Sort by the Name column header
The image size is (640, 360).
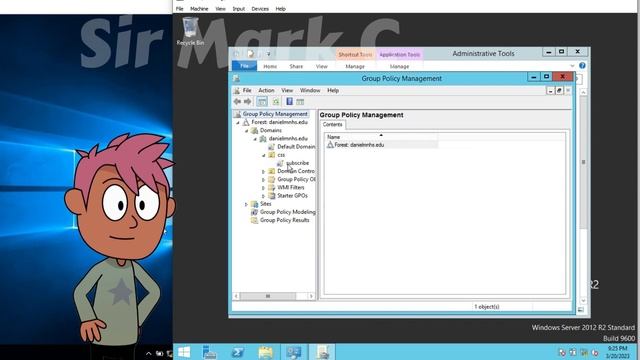pyautogui.click(x=381, y=137)
